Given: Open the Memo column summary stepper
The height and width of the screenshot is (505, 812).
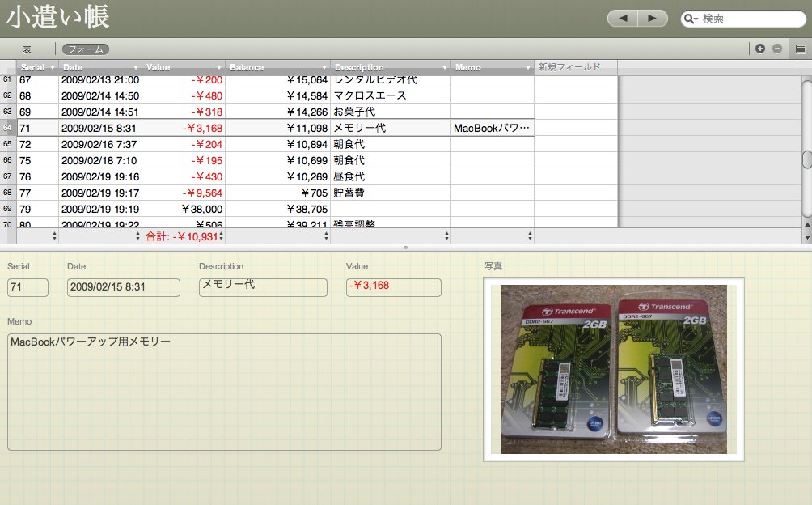Looking at the screenshot, I should click(x=530, y=236).
